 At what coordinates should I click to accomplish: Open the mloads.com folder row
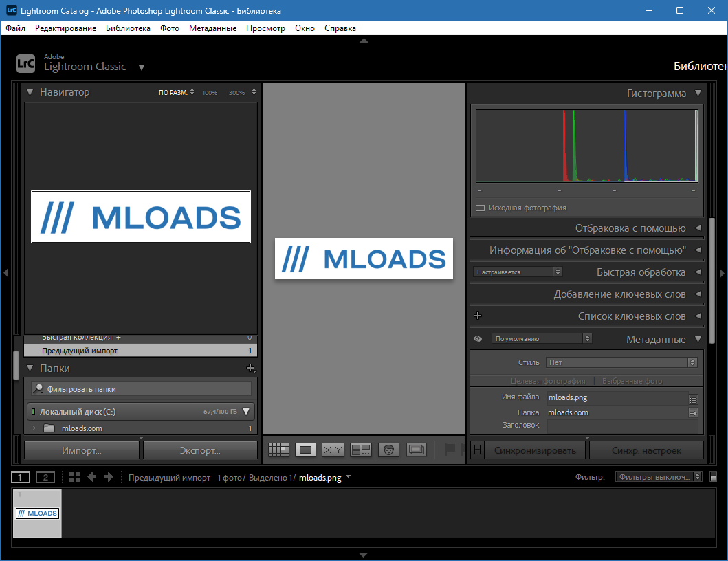point(141,428)
